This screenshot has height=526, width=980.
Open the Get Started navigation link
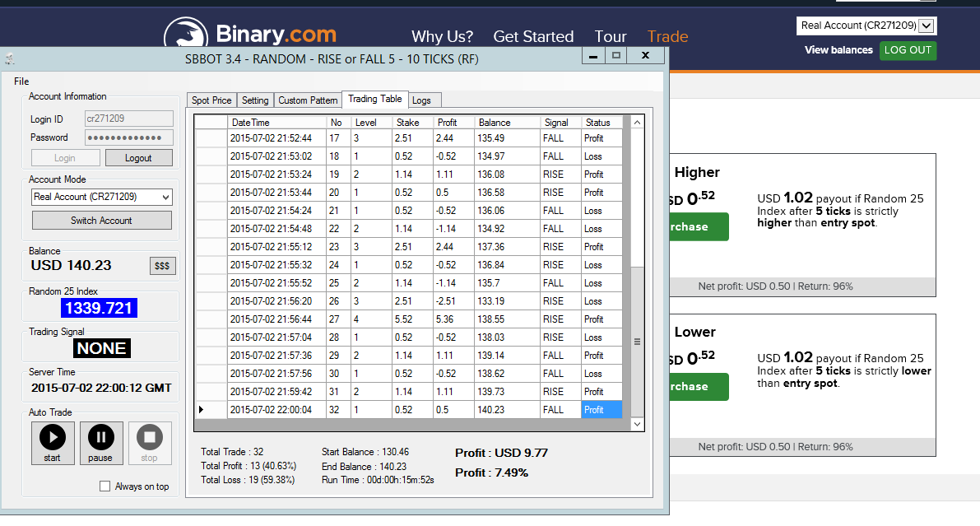[533, 36]
